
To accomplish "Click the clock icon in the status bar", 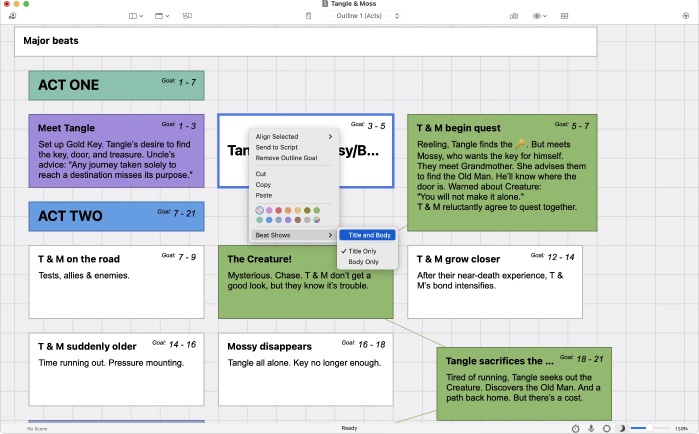I will pos(575,428).
